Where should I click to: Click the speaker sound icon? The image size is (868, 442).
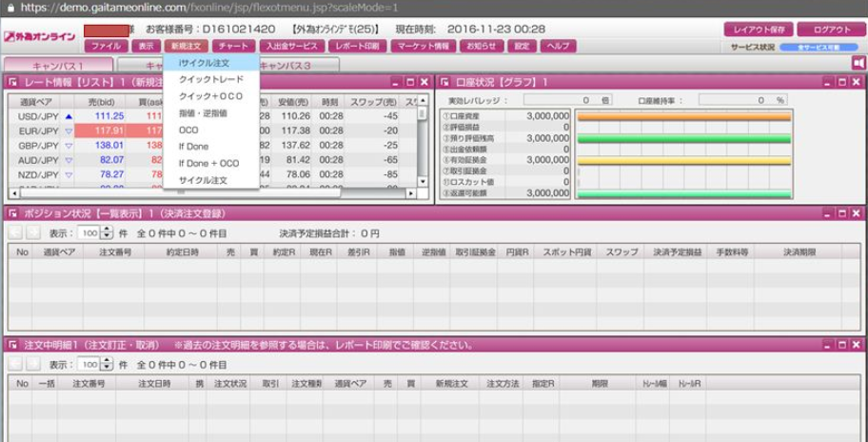tap(858, 63)
